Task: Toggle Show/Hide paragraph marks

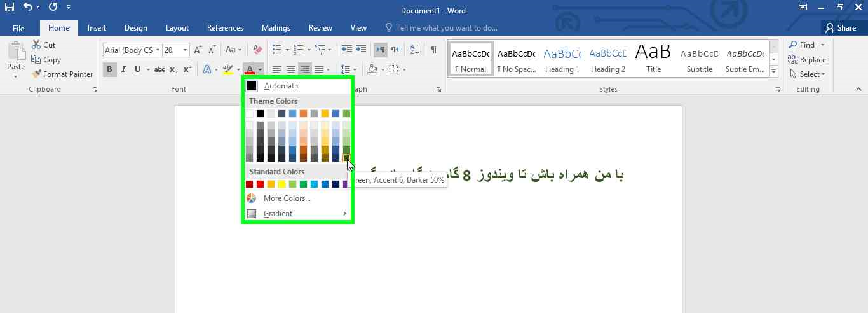Action: [433, 50]
